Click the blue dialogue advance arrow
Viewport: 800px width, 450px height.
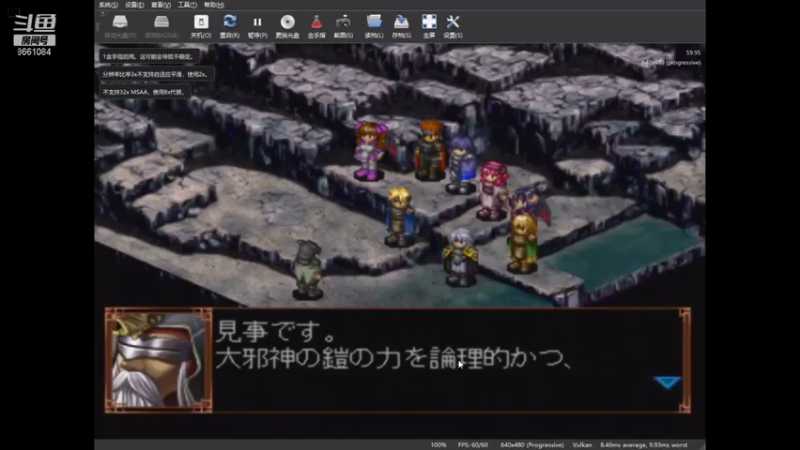click(667, 382)
